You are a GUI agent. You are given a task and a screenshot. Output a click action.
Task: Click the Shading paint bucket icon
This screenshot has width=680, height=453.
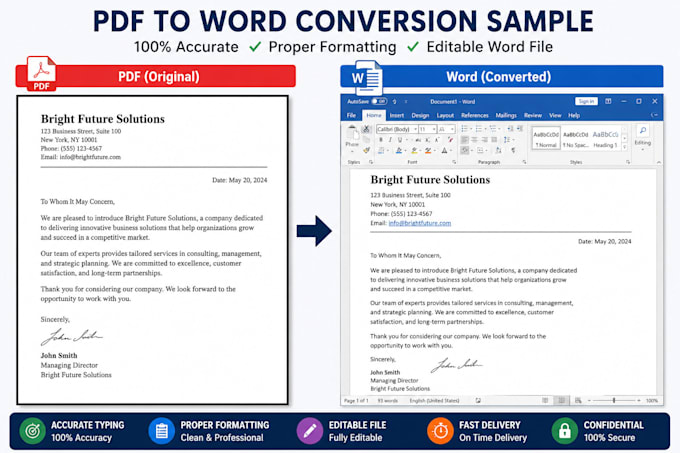coord(464,150)
